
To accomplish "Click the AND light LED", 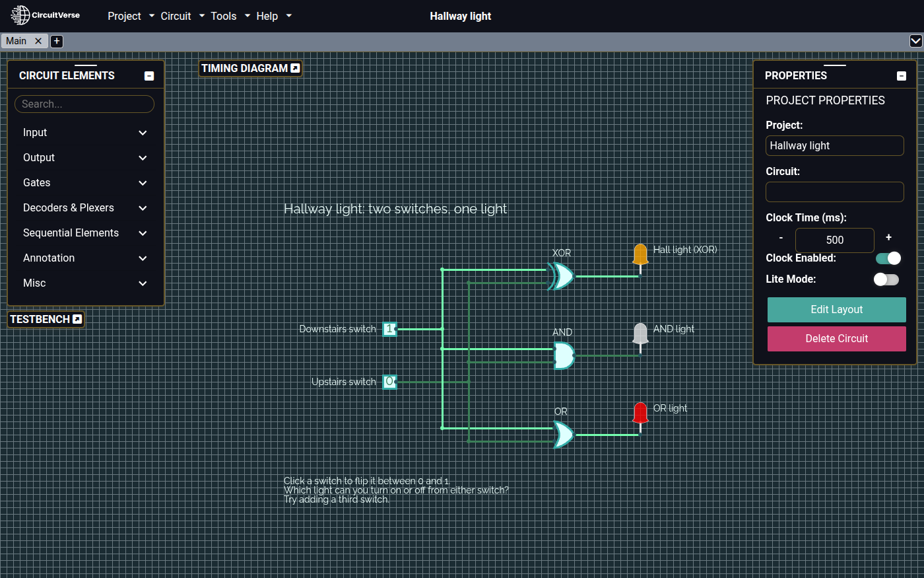I will coord(640,334).
